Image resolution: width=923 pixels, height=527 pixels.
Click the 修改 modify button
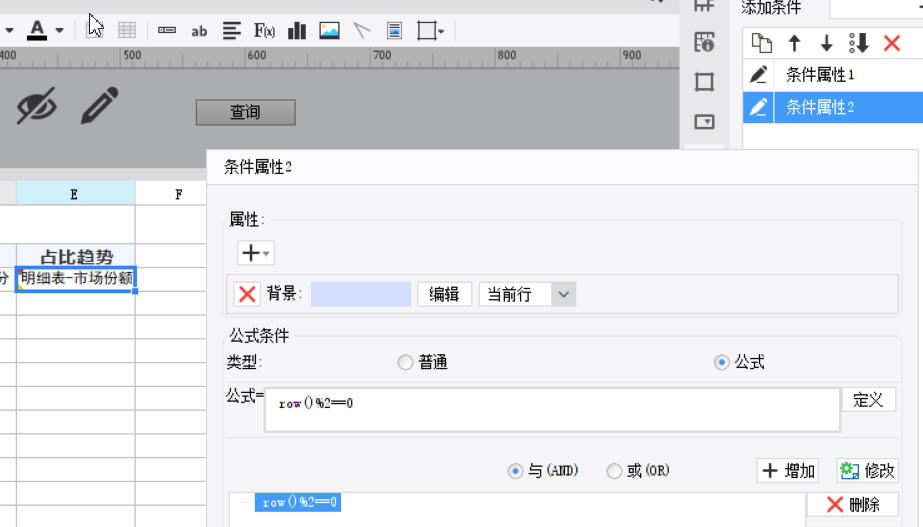(867, 470)
